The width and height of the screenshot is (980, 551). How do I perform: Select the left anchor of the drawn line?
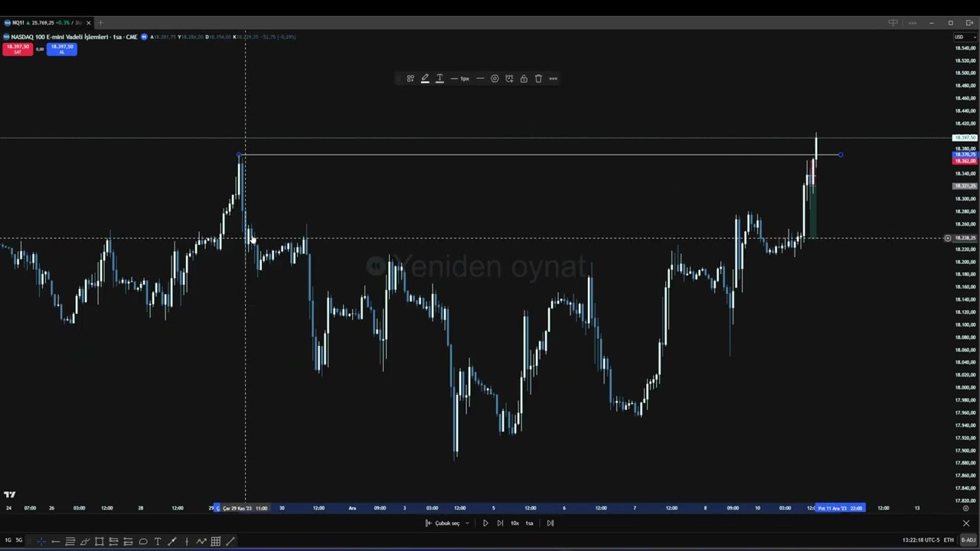coord(239,155)
